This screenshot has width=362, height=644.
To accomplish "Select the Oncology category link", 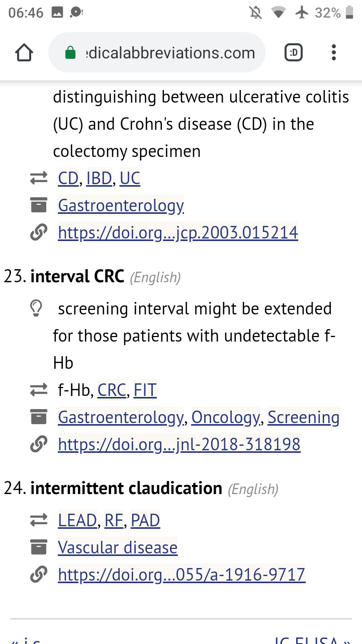I will 225,417.
